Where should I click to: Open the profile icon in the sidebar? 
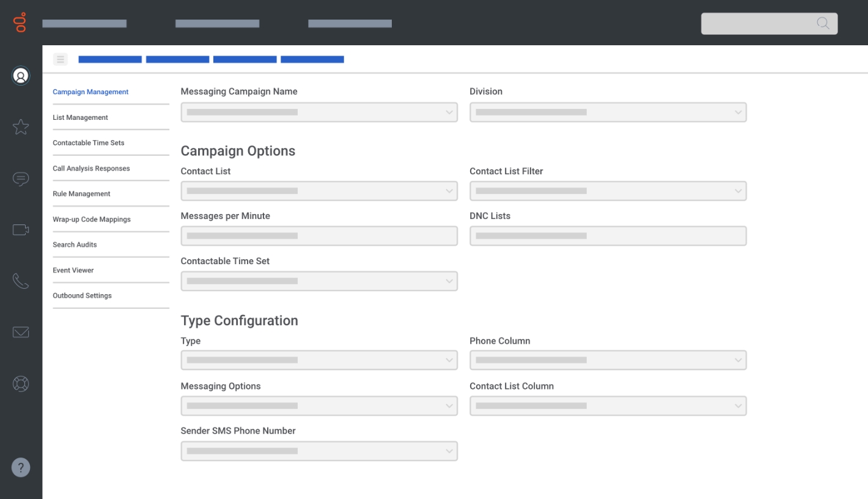tap(20, 75)
